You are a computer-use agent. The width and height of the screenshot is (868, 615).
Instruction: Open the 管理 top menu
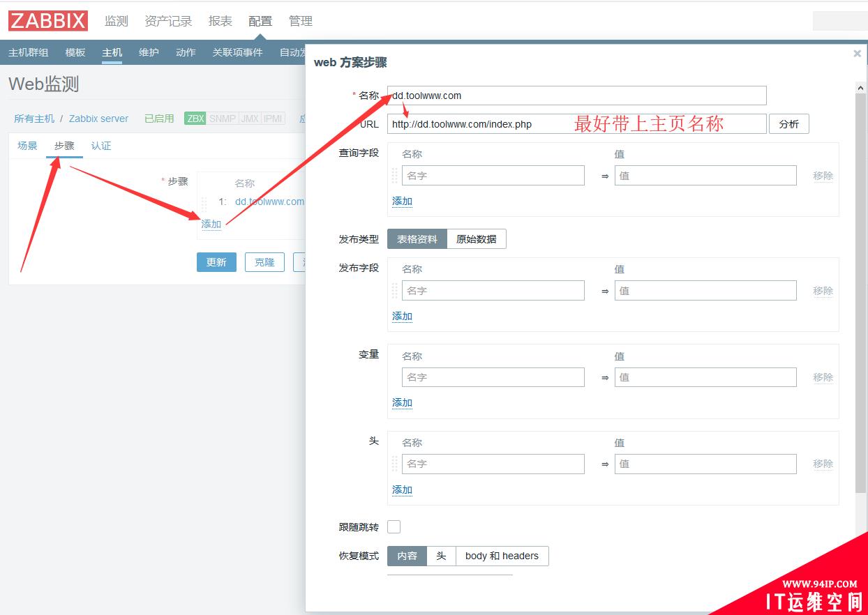[301, 21]
